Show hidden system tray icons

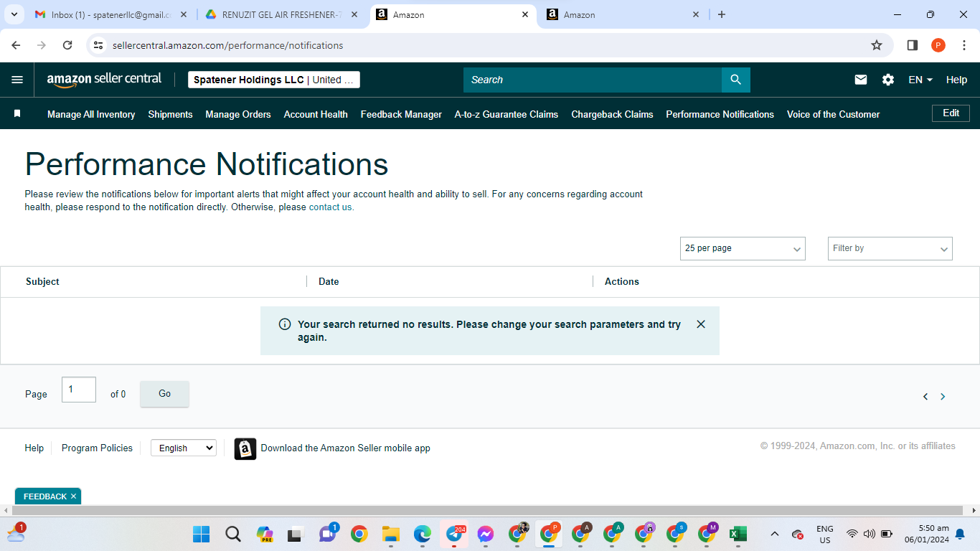pyautogui.click(x=775, y=534)
